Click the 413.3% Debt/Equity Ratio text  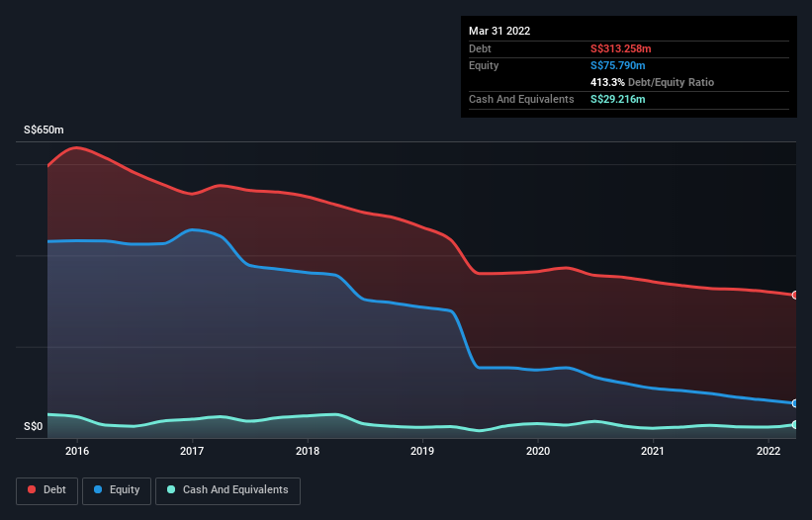coord(652,82)
